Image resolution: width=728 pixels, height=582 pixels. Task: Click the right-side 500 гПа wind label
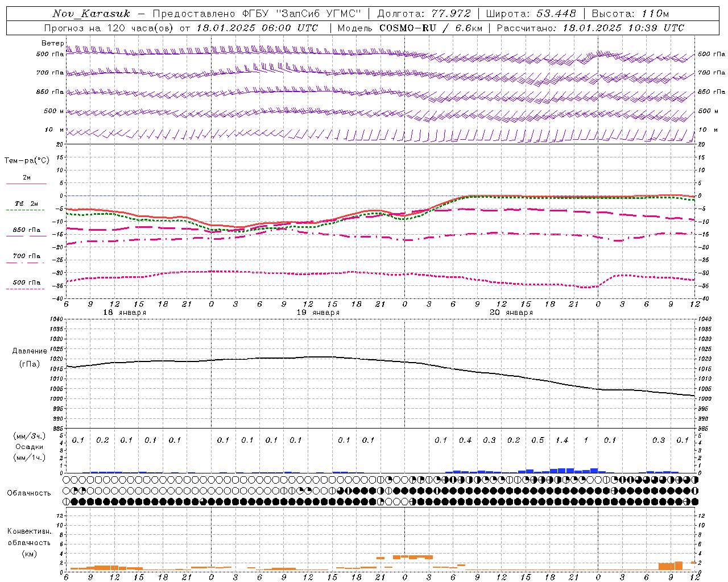(712, 54)
